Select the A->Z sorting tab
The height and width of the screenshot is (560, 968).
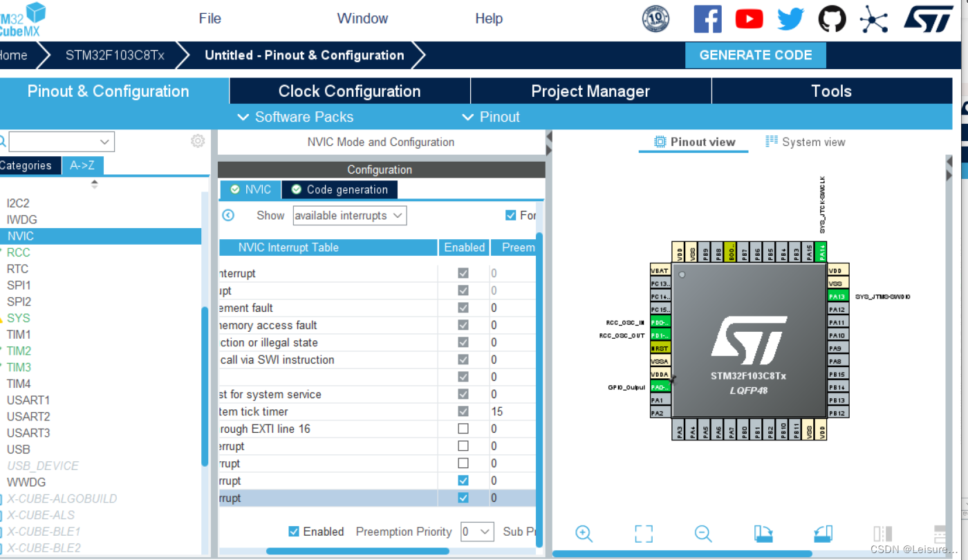[x=83, y=165]
